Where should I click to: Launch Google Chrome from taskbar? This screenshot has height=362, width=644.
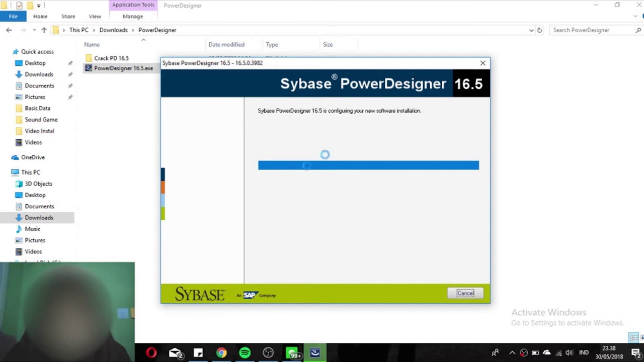click(x=221, y=352)
